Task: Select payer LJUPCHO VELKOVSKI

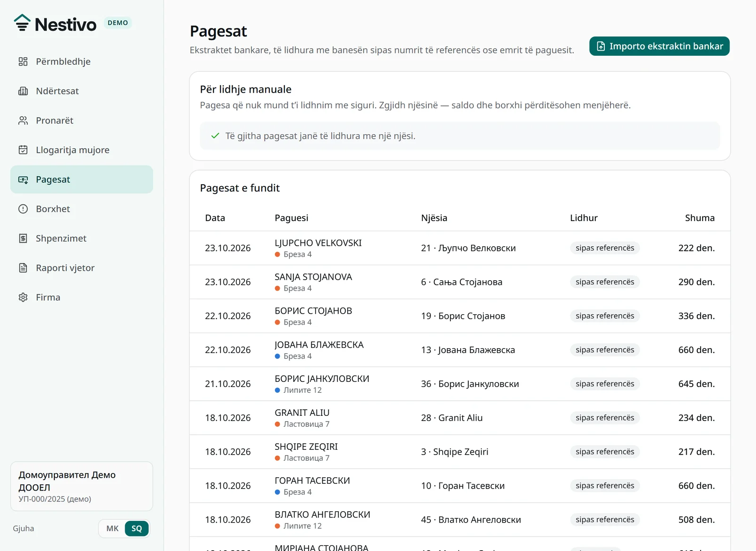Action: (318, 243)
